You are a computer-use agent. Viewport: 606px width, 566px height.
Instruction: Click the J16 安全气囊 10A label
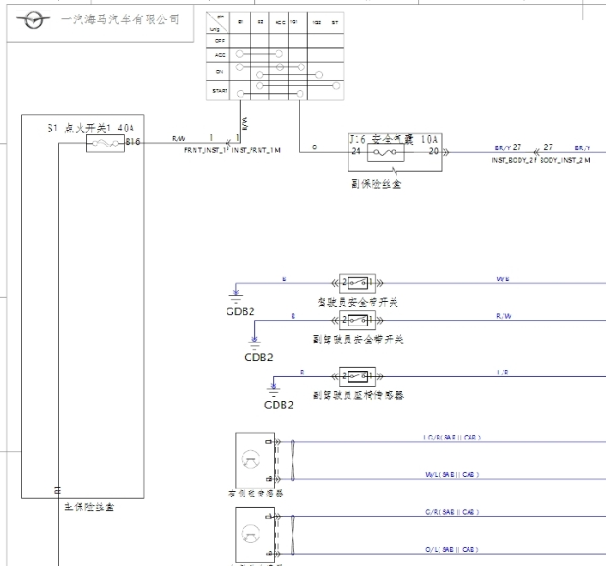[x=393, y=139]
